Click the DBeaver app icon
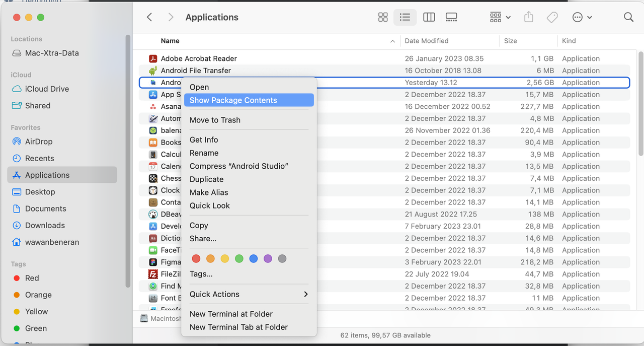644x346 pixels. tap(153, 214)
